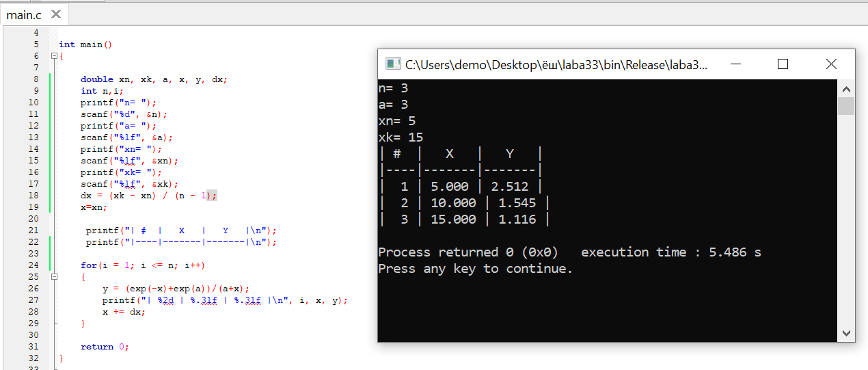Click the 'double xn, xk, a, x, y, dx;' declaration
Viewport: 868px width, 370px height.
pyautogui.click(x=154, y=79)
